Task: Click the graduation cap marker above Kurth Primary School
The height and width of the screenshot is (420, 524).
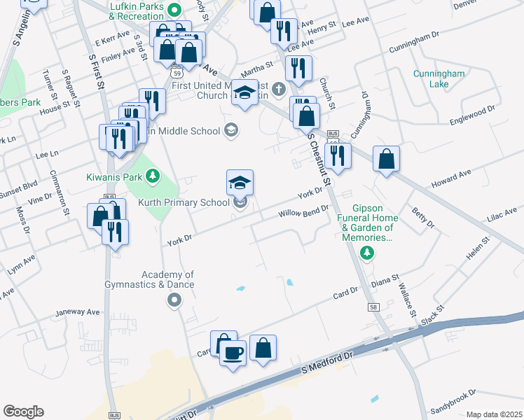Action: [x=240, y=183]
